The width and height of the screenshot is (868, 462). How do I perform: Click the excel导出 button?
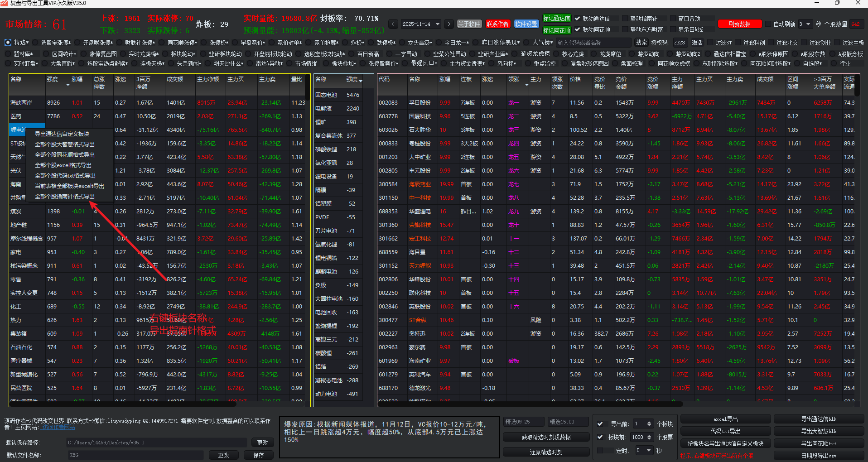[x=726, y=419]
